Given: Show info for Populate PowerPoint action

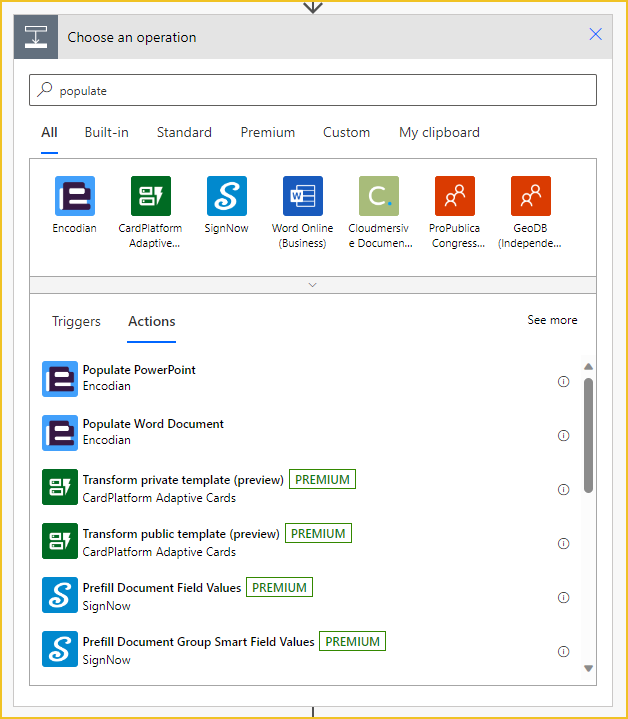Looking at the screenshot, I should click(563, 382).
